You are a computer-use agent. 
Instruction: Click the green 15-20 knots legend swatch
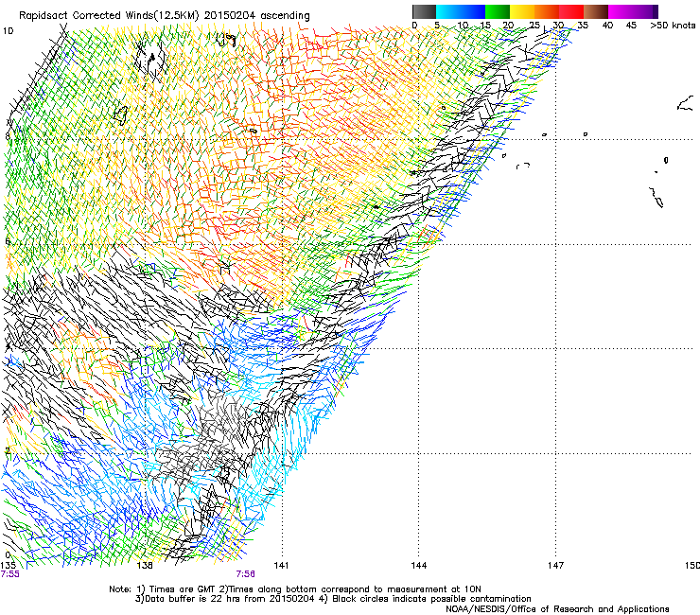498,11
